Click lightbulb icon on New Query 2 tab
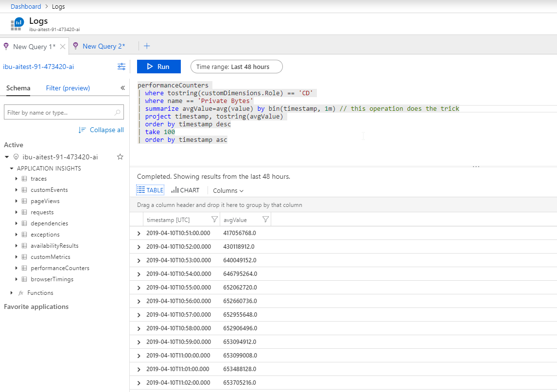The height and width of the screenshot is (392, 557). click(x=76, y=46)
